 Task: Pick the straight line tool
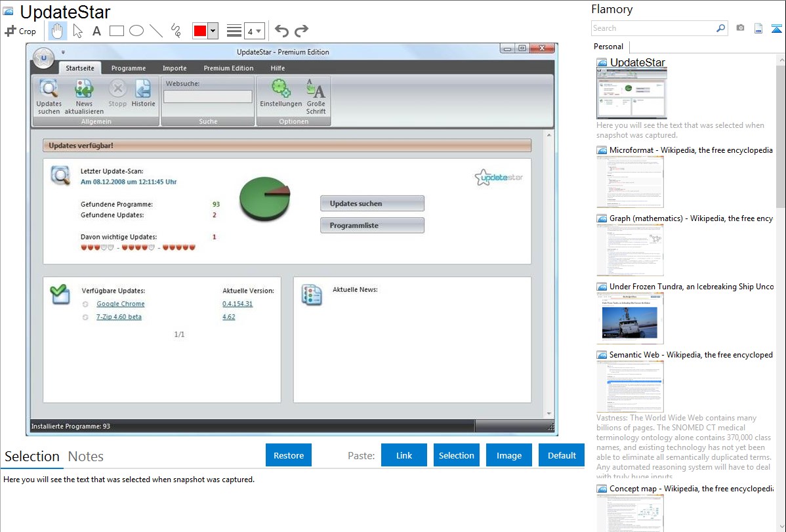click(156, 31)
